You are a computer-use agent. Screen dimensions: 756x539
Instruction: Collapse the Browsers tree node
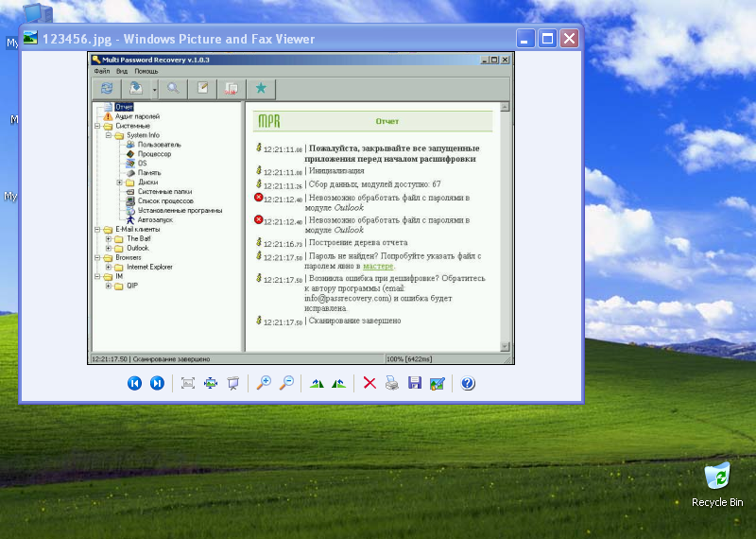[97, 257]
